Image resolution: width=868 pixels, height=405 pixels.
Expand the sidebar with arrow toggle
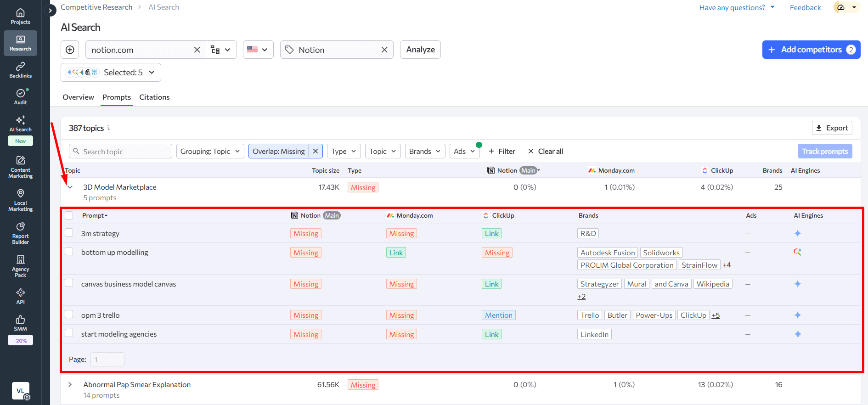pos(50,10)
